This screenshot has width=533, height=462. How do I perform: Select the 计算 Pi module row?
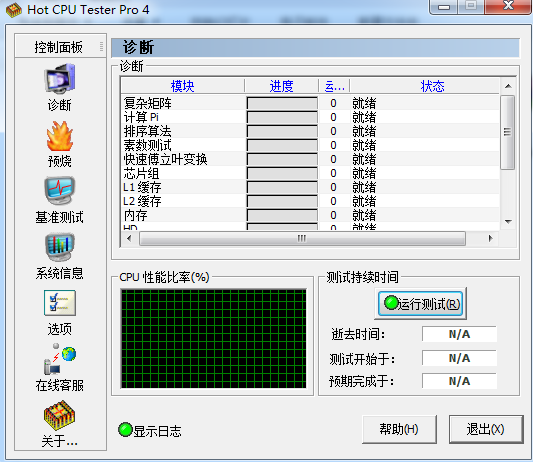(x=310, y=117)
